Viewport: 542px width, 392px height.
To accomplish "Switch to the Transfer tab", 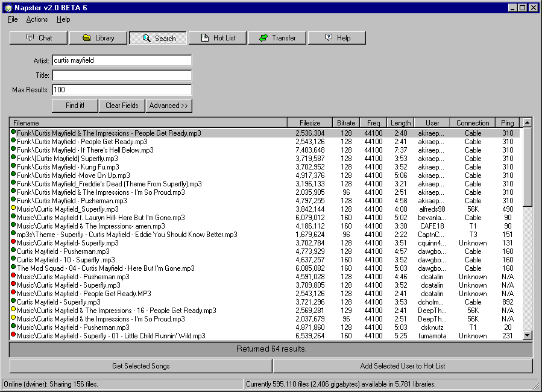I will click(x=277, y=38).
